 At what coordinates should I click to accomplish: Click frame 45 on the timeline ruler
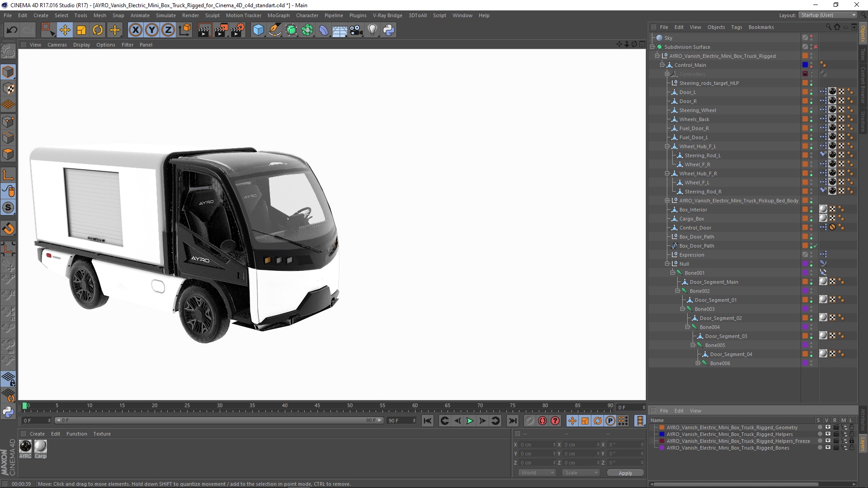tap(317, 406)
